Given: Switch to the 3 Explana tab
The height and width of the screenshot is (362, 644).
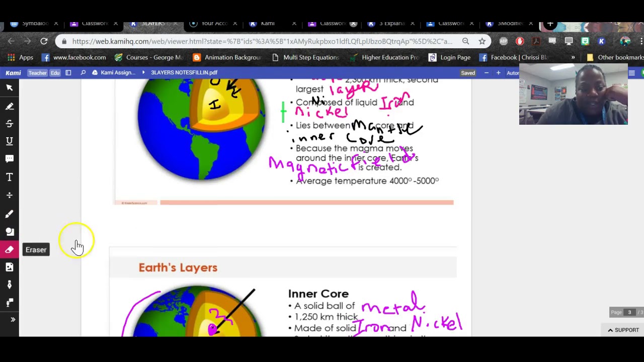Looking at the screenshot, I should pyautogui.click(x=391, y=23).
